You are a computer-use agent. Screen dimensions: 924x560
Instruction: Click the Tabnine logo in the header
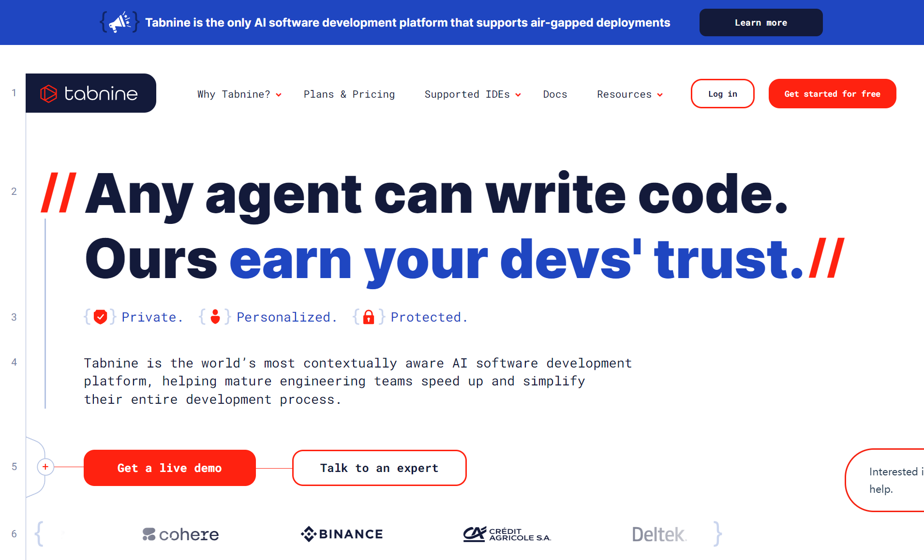click(90, 93)
